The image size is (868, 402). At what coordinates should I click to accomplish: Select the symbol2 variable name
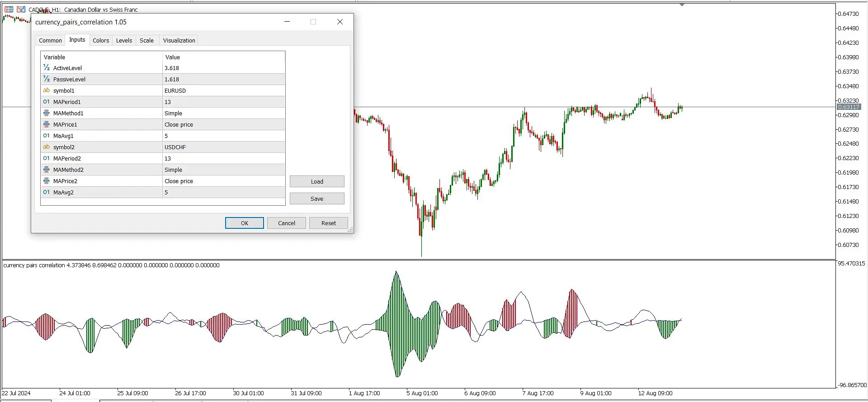tap(64, 147)
